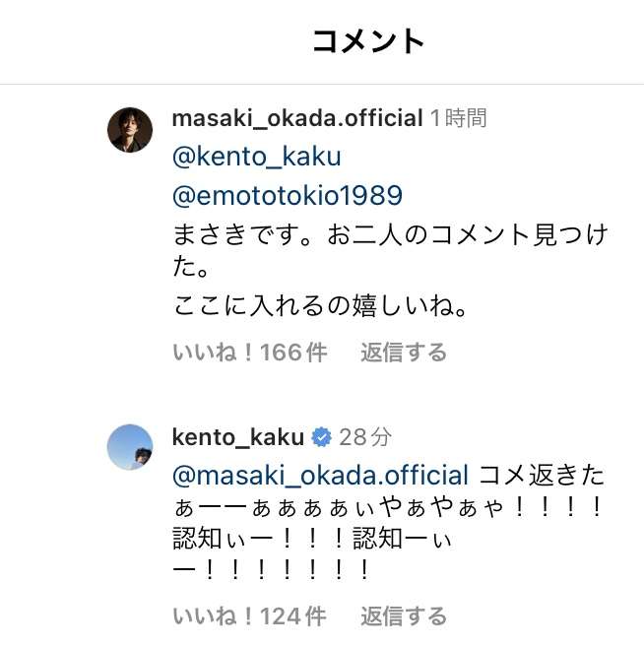Open the kento_kaku commenter username
644x647 pixels.
237,436
